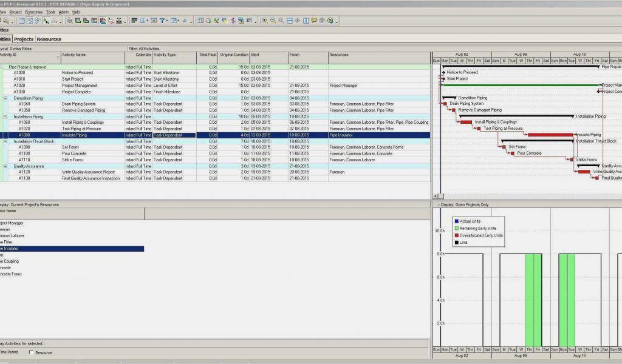Collapse the Quality Assurance WBS group
The width and height of the screenshot is (622, 364).
5,166
